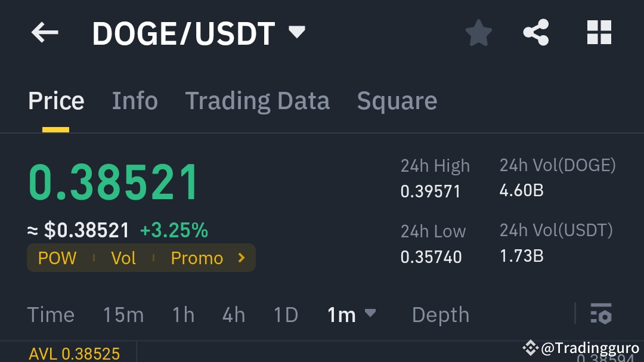The width and height of the screenshot is (644, 362).
Task: Open the Promo tag link
Action: pyautogui.click(x=197, y=258)
